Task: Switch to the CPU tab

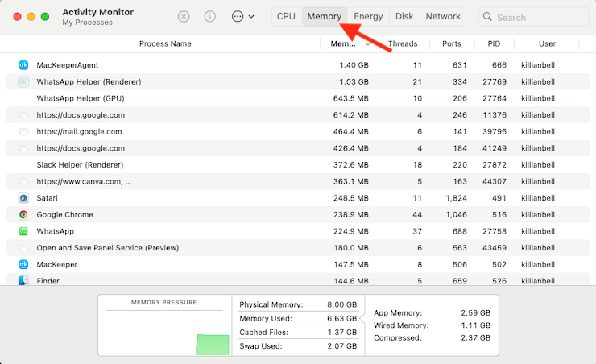Action: click(x=286, y=16)
